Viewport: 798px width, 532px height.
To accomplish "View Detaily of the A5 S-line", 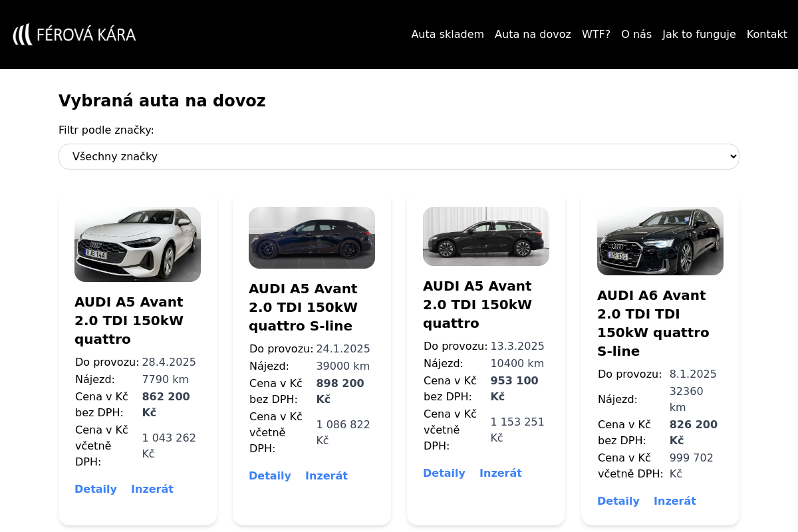I will [270, 476].
